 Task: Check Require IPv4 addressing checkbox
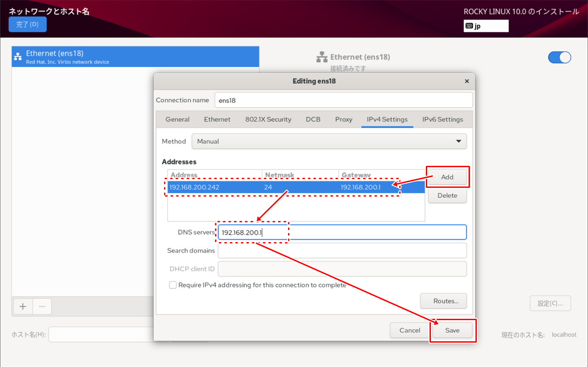click(173, 285)
